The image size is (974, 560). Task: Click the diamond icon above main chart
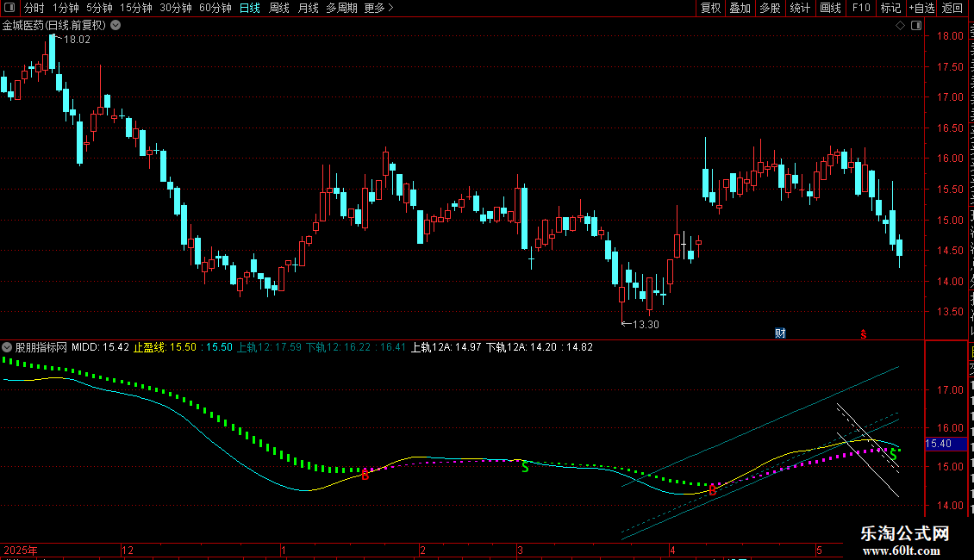click(900, 26)
